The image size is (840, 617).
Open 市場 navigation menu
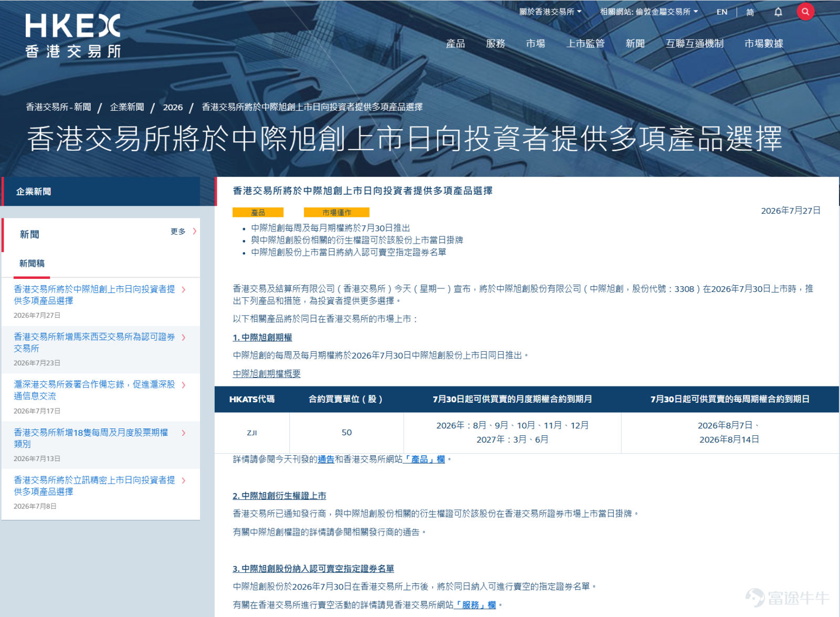pos(535,44)
